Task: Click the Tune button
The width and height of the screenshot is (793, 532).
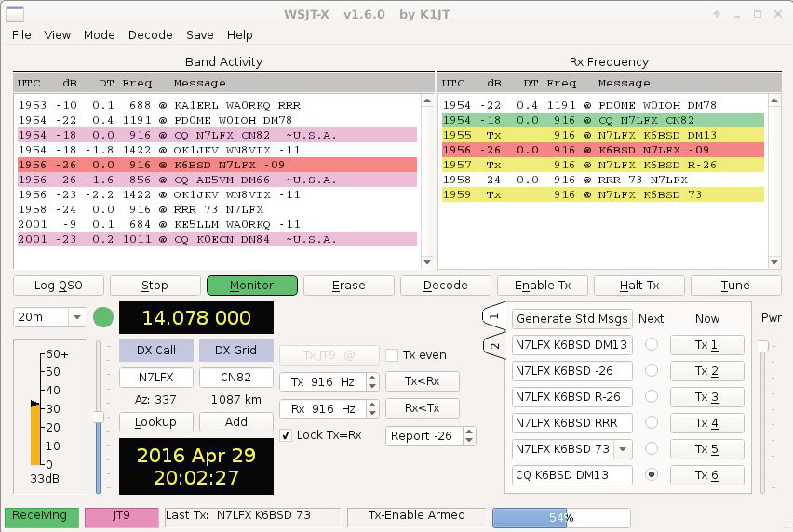Action: pyautogui.click(x=735, y=286)
